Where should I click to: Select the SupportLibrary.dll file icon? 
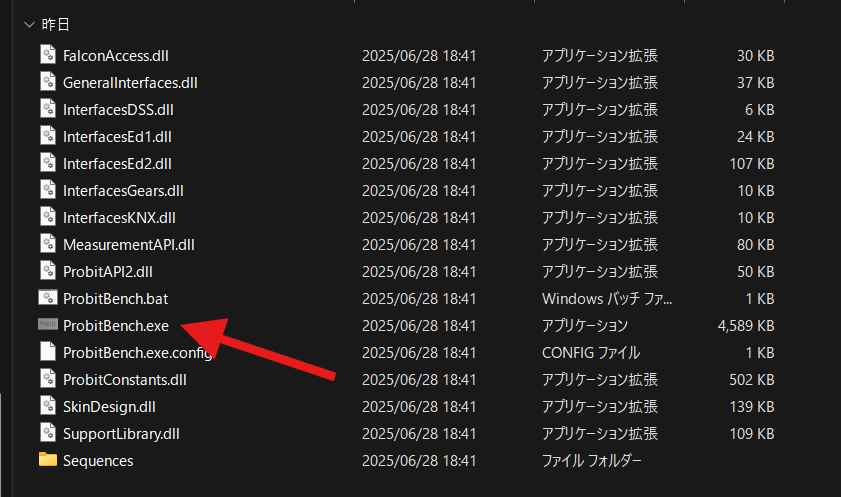[x=48, y=433]
